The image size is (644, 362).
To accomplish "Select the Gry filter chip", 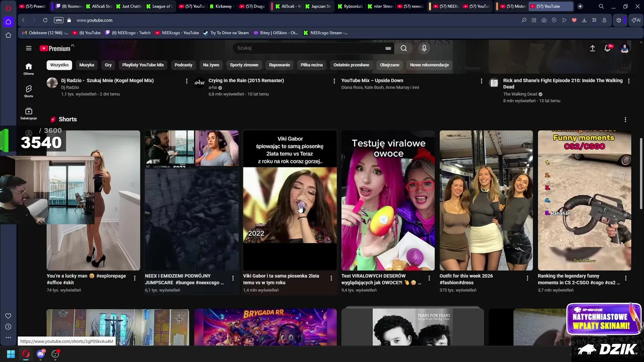I will [108, 65].
